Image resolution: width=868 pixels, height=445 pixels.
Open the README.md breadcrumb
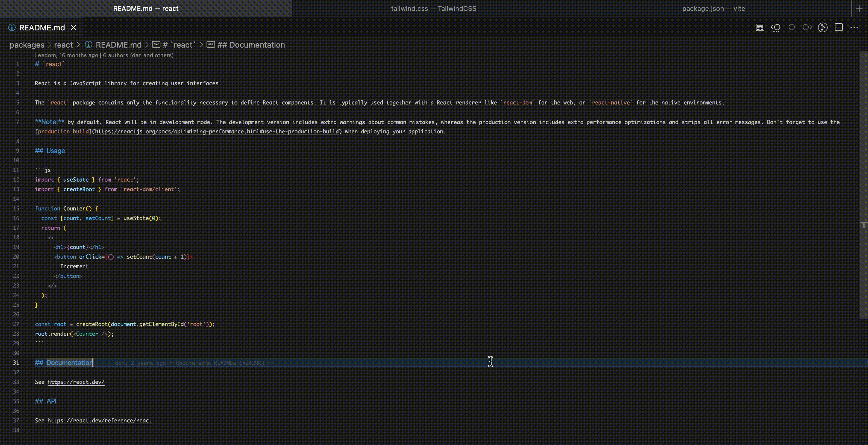tap(118, 45)
